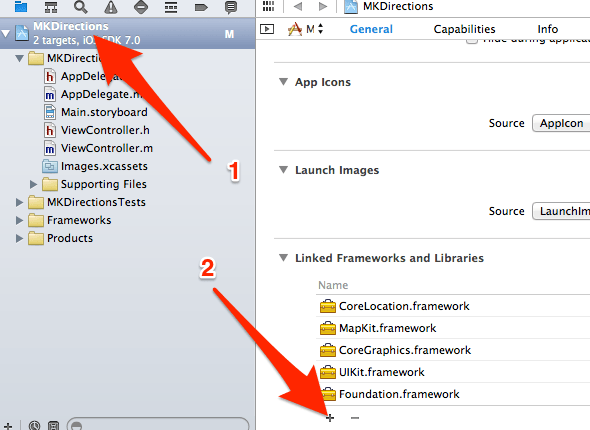590x430 pixels.
Task: Select the MKDirections project row
Action: coord(128,33)
